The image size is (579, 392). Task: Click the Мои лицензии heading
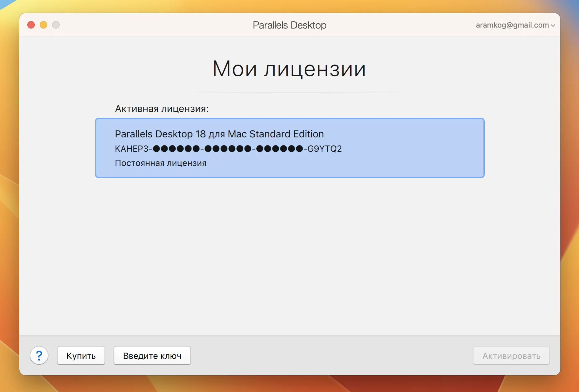pyautogui.click(x=289, y=69)
